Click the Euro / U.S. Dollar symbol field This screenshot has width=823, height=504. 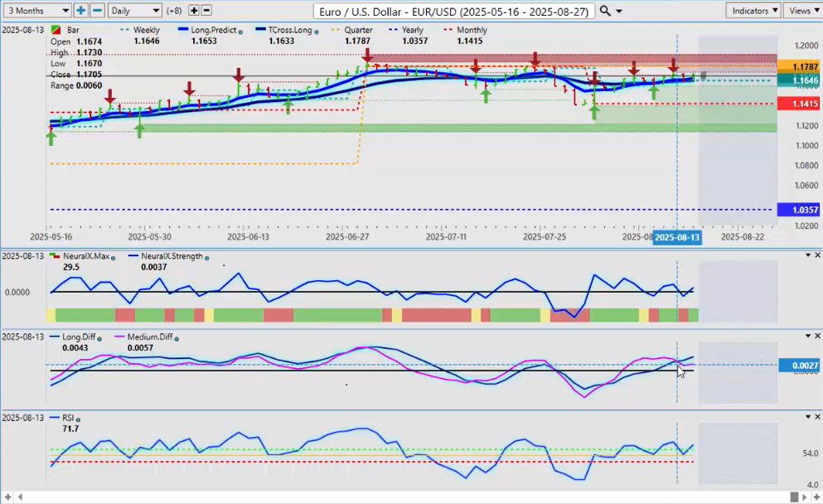(454, 11)
